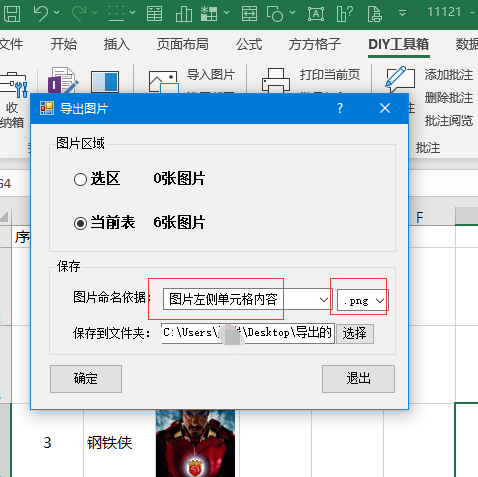This screenshot has height=477, width=478.
Task: Click the shapes icon in quick access toolbar
Action: 275,13
